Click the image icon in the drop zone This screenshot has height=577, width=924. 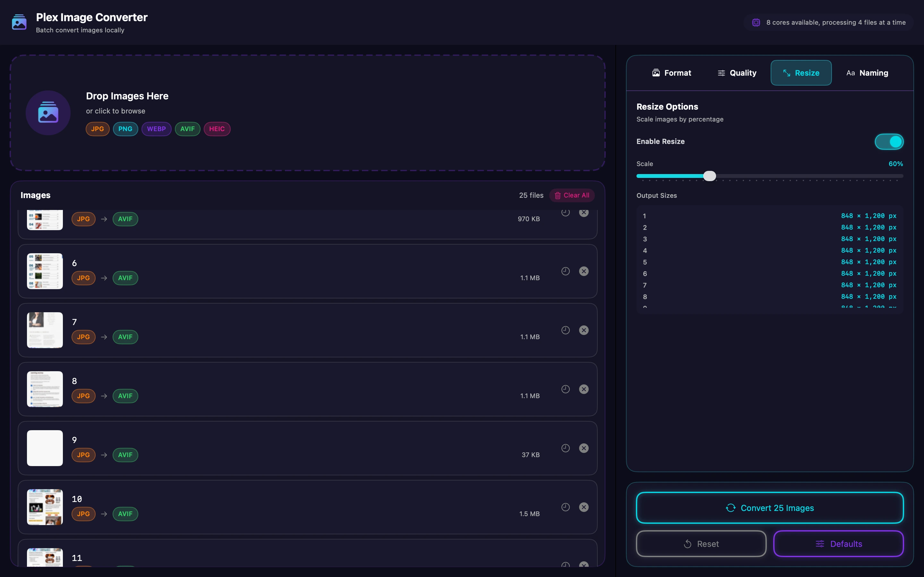(48, 113)
